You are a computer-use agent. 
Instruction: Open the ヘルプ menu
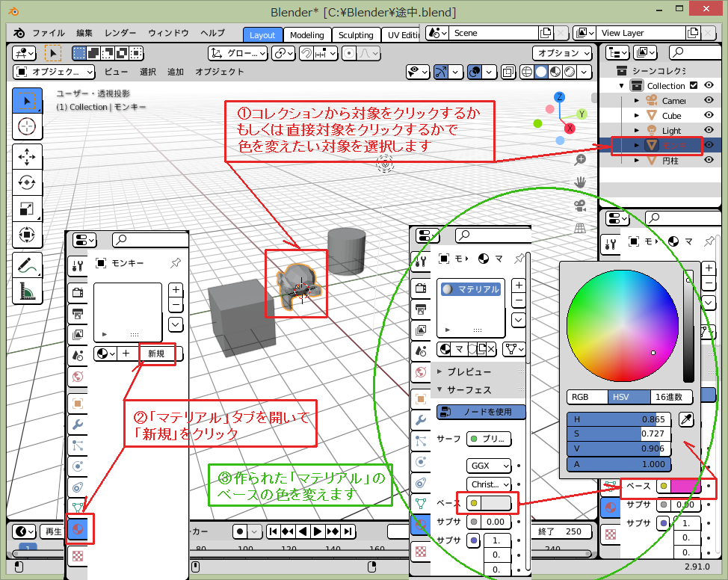tap(212, 33)
